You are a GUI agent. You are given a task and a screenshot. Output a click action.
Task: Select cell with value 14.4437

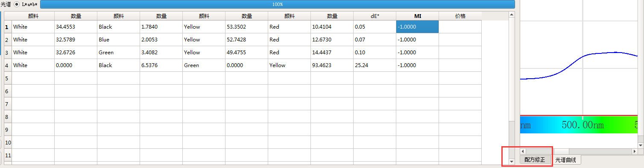point(332,53)
